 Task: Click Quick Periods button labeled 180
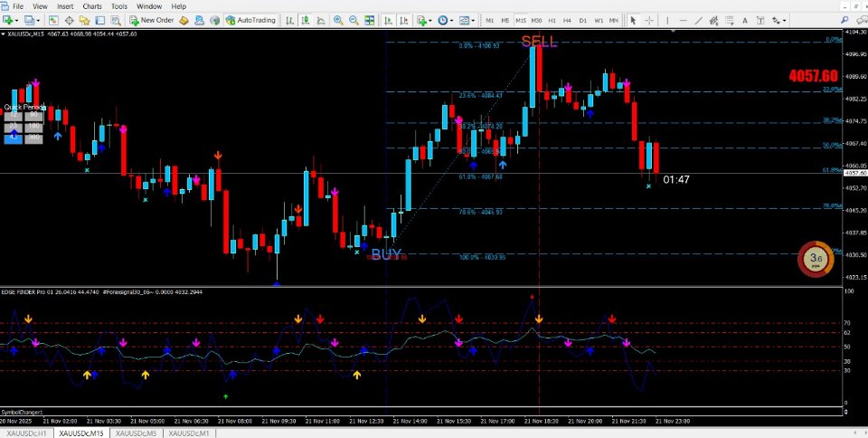click(33, 127)
